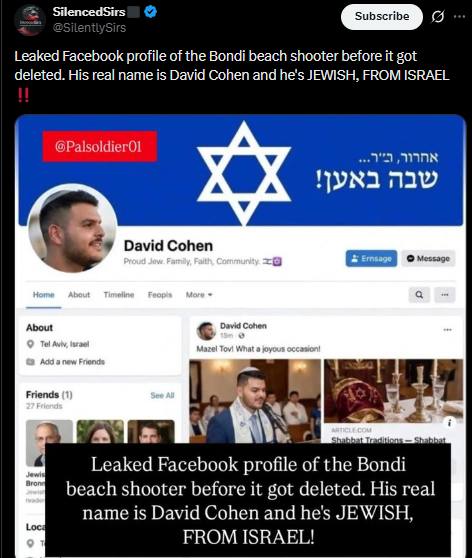The image size is (472, 558).
Task: Open the @SilentlySirs handle link
Action: point(89,28)
